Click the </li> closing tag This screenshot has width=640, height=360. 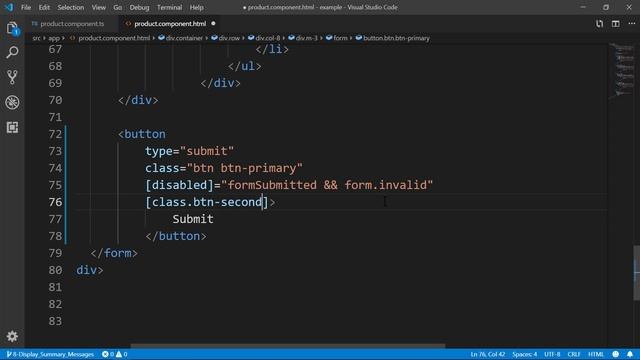click(x=272, y=49)
